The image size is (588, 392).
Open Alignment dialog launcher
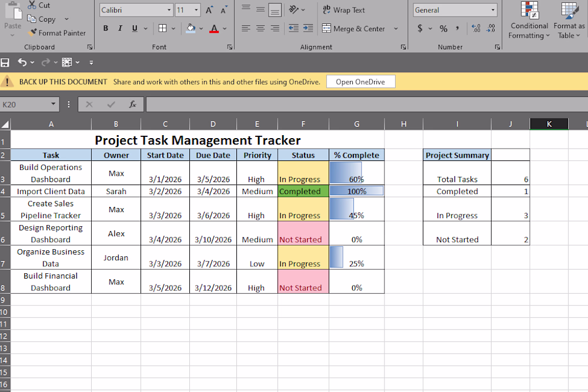tap(403, 47)
